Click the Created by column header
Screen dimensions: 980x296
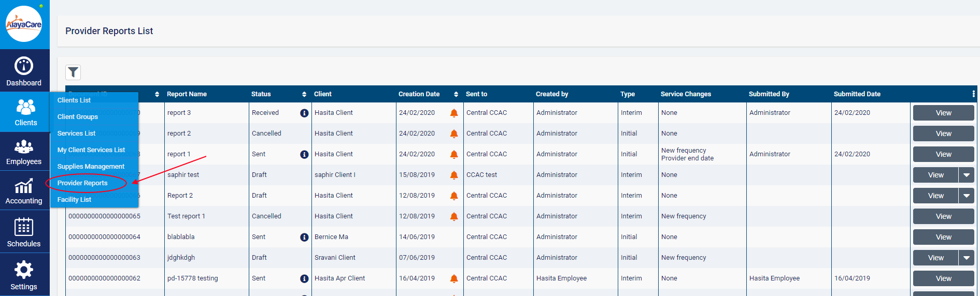[552, 94]
